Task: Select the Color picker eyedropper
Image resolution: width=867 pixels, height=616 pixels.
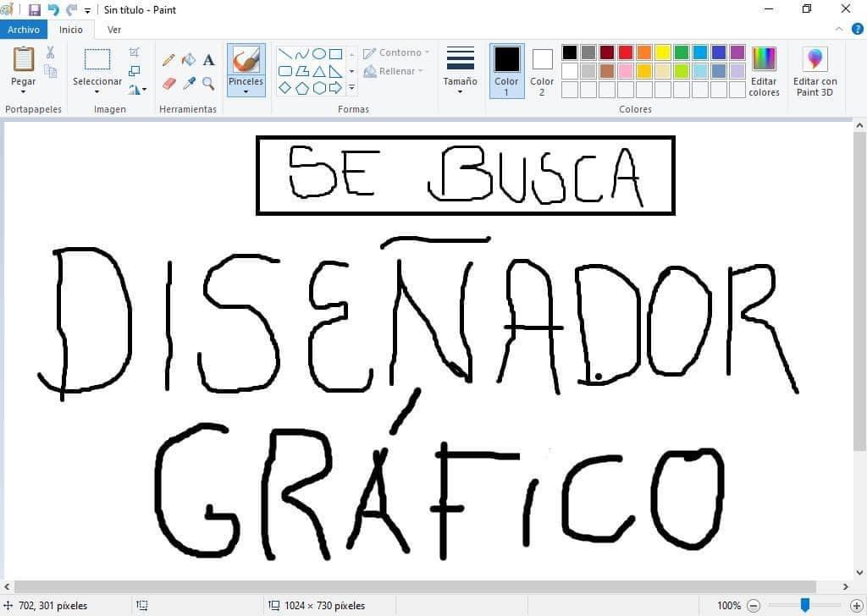Action: 189,84
